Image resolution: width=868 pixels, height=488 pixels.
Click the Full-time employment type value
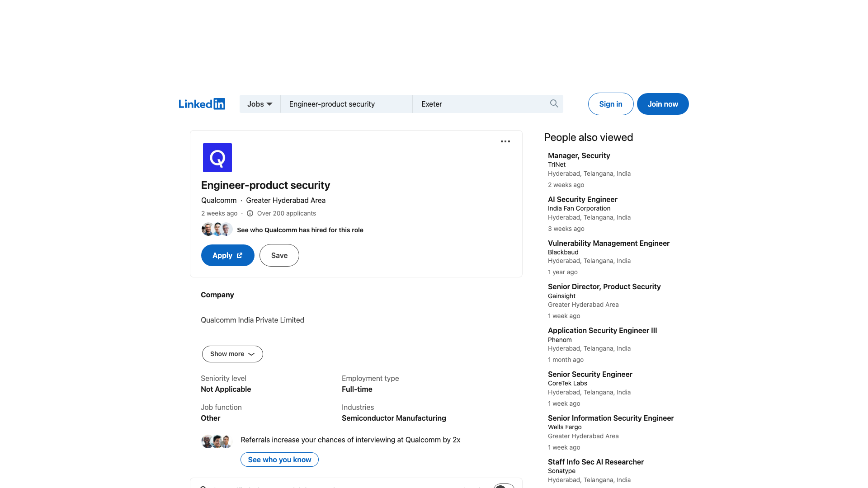click(357, 389)
